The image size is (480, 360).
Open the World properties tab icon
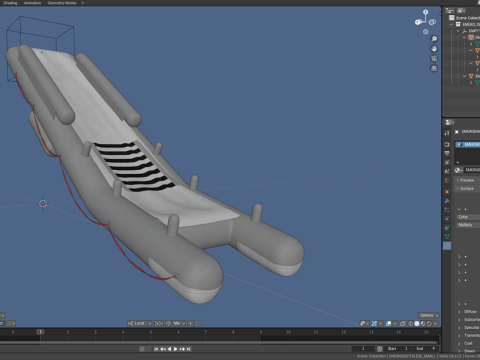click(447, 180)
